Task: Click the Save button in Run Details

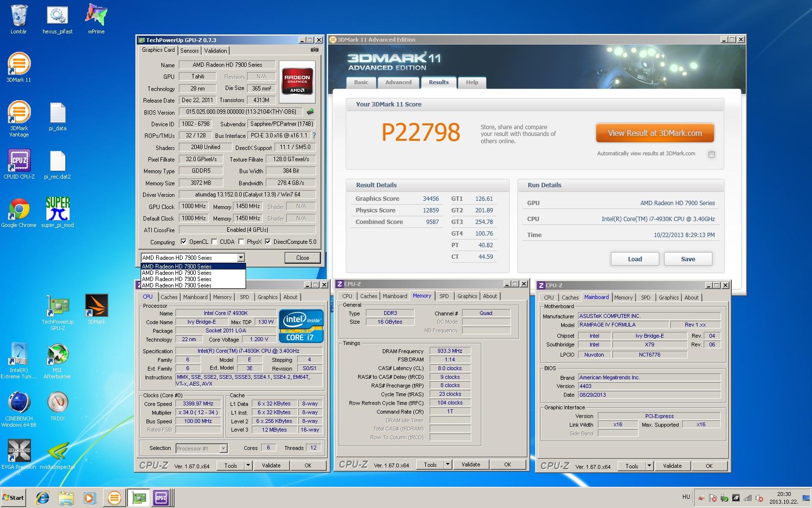Action: (688, 259)
